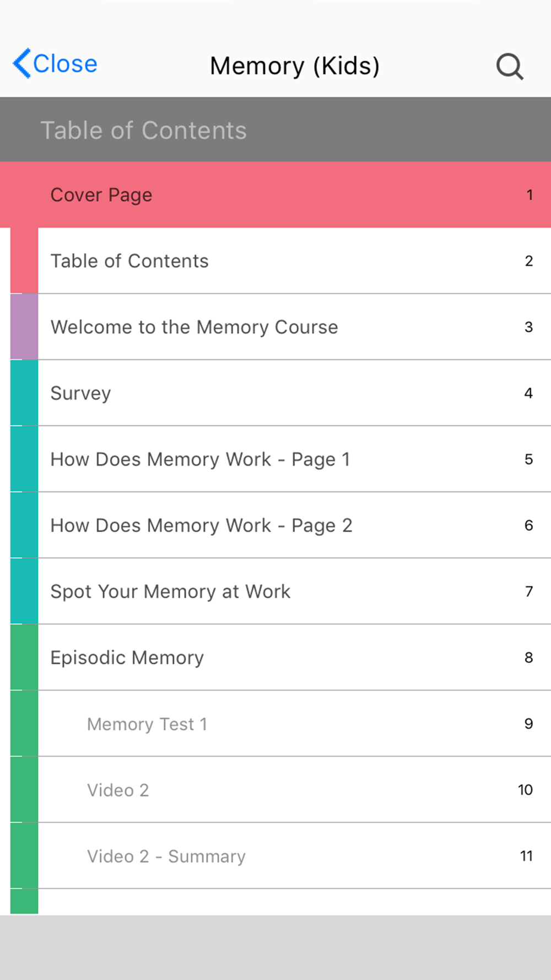Select the Table of Contents page 2 row
This screenshot has width=551, height=980.
coord(294,261)
